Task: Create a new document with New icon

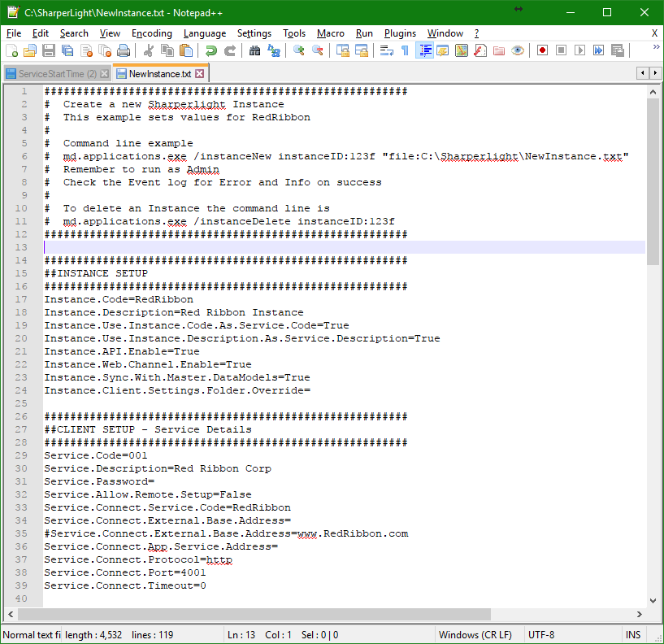Action: [x=12, y=50]
